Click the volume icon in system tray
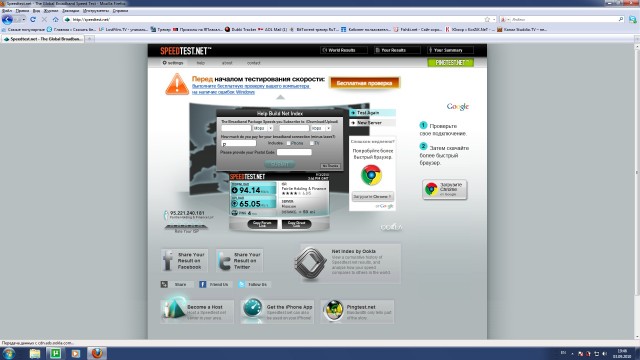The width and height of the screenshot is (640, 360). point(604,353)
